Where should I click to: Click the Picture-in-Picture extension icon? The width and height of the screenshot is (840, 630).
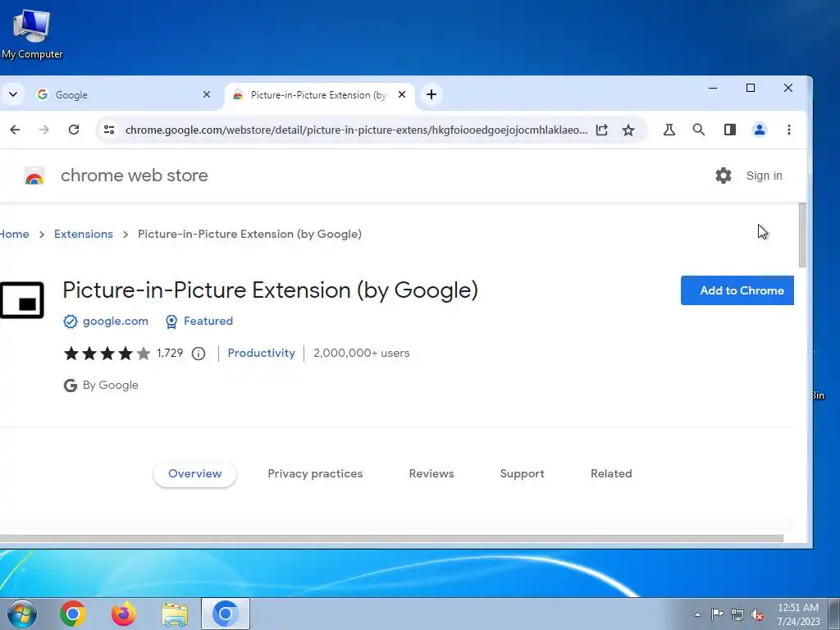(22, 300)
